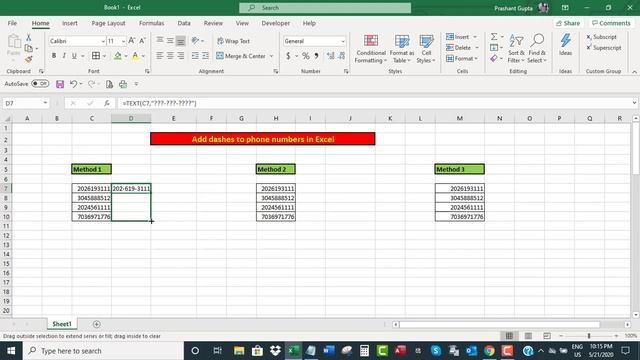Click the Decrease Indent icon
The width and height of the screenshot is (640, 360).
[195, 56]
